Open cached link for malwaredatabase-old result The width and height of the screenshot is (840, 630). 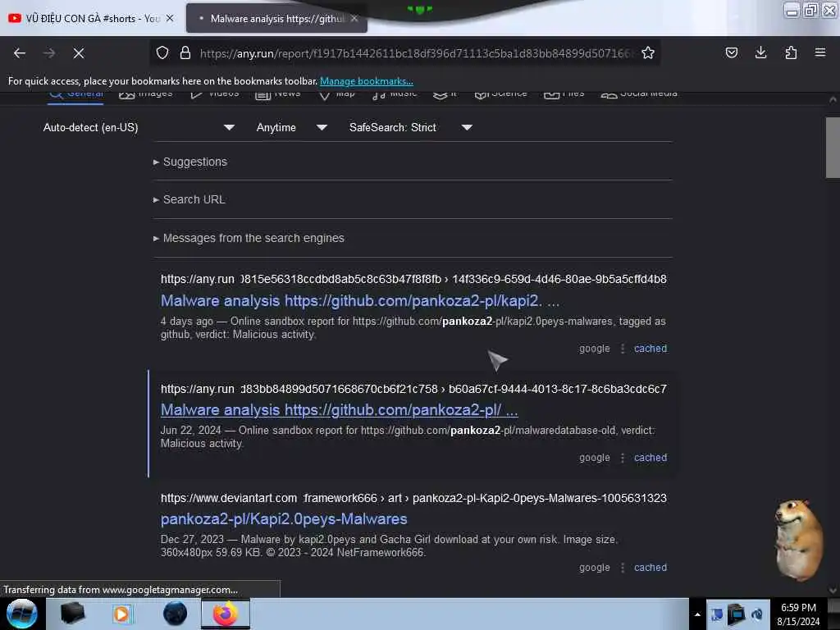[x=651, y=458]
